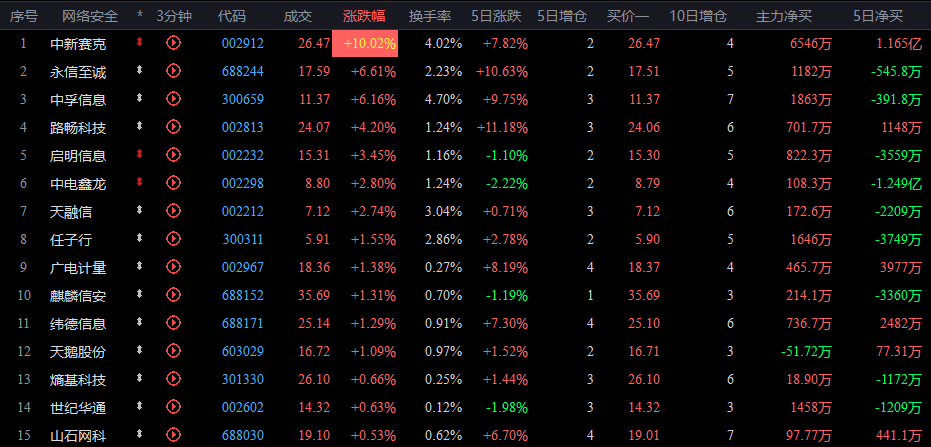The height and width of the screenshot is (447, 931).
Task: Open 3-minute chart icon for 山石网科
Action: click(x=173, y=434)
